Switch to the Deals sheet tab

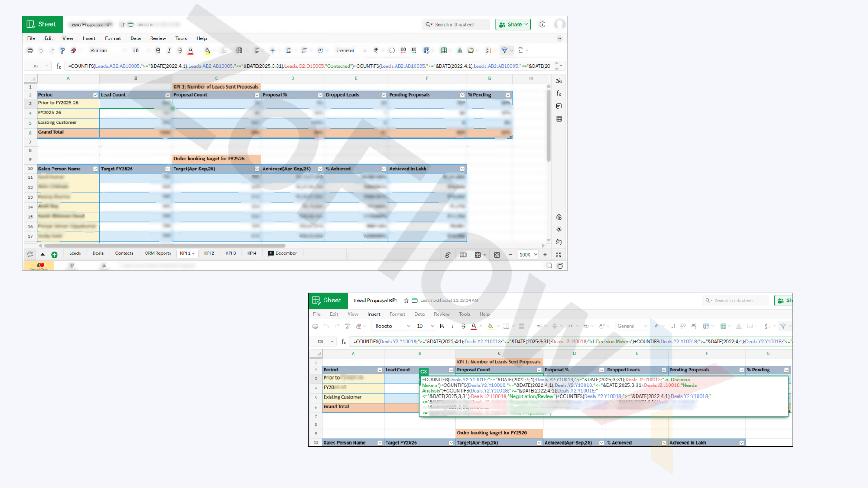point(98,253)
